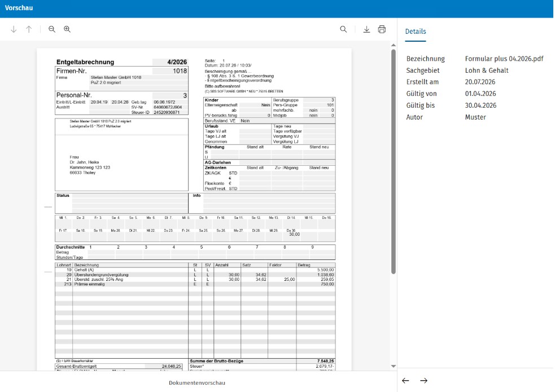555x392 pixels.
Task: Click the 'Dokumentenvorschau' caption
Action: (197, 383)
